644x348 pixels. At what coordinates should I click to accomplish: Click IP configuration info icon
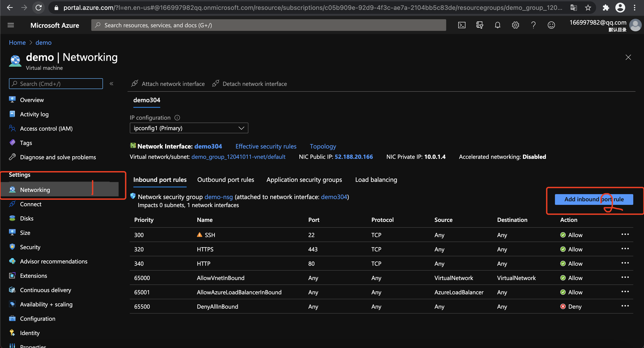[x=177, y=118]
